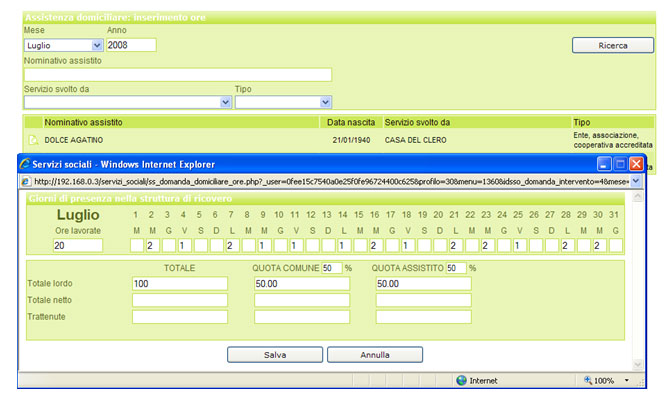
Task: Click the Nominativo assistito column header
Action: pyautogui.click(x=84, y=122)
